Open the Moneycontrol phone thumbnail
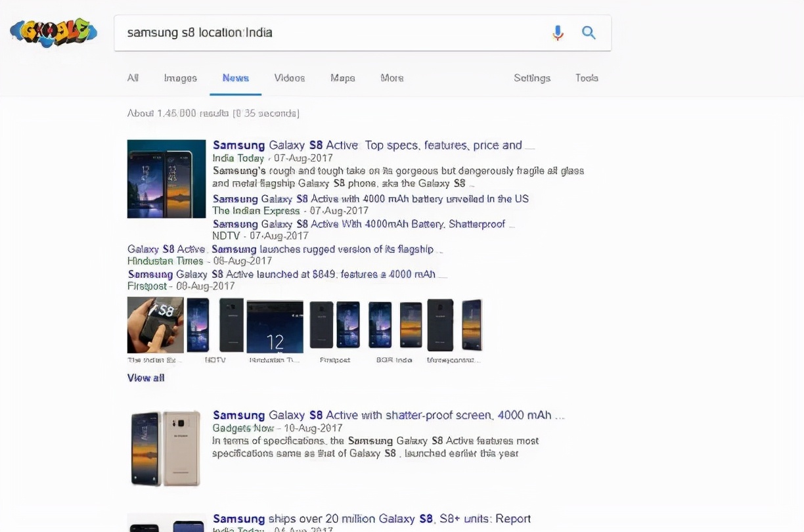The image size is (804, 532). coord(455,325)
